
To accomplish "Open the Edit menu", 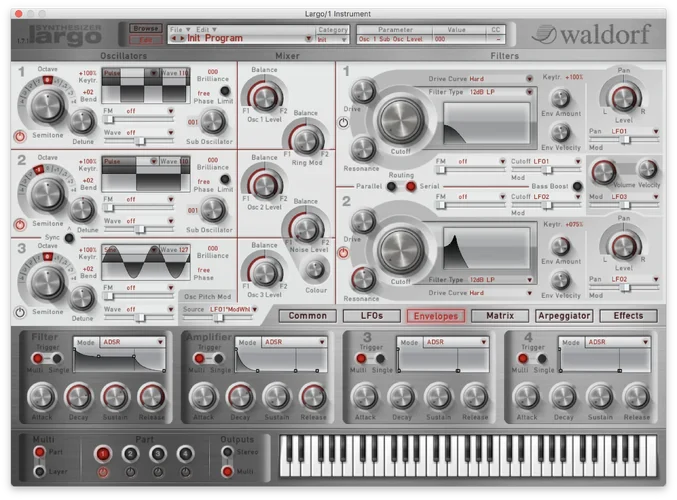I will click(206, 30).
